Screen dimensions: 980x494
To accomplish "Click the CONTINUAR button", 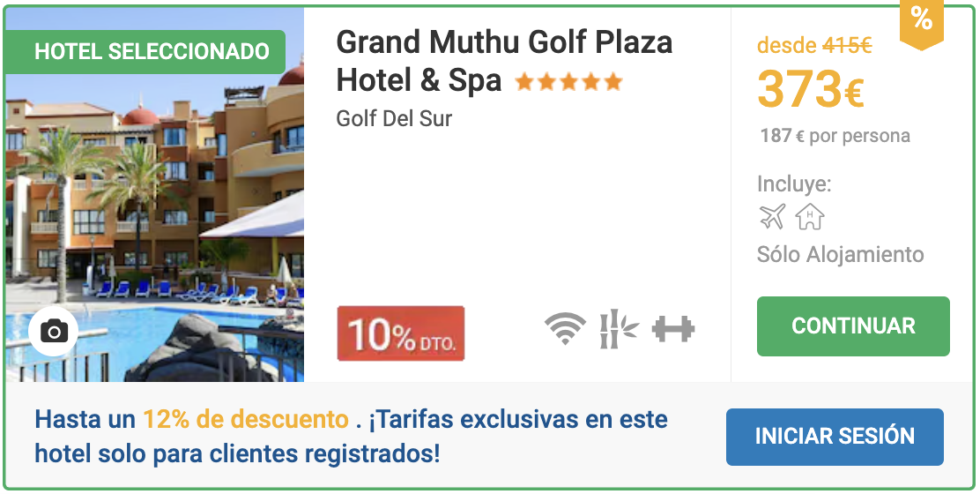I will [853, 326].
